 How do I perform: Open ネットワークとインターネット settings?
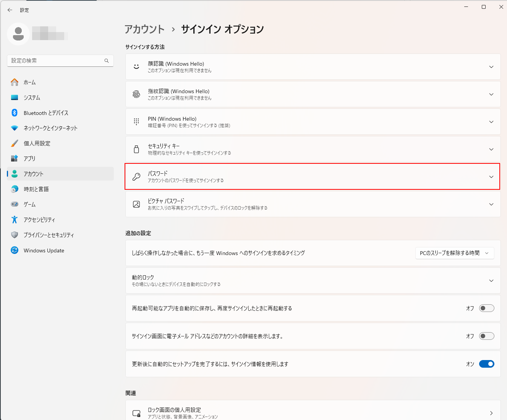click(60, 128)
